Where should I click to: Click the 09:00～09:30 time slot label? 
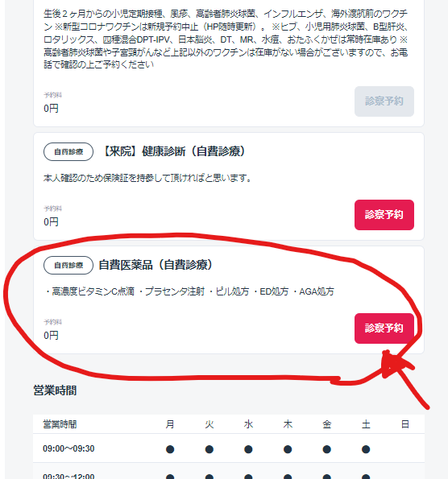pos(68,448)
